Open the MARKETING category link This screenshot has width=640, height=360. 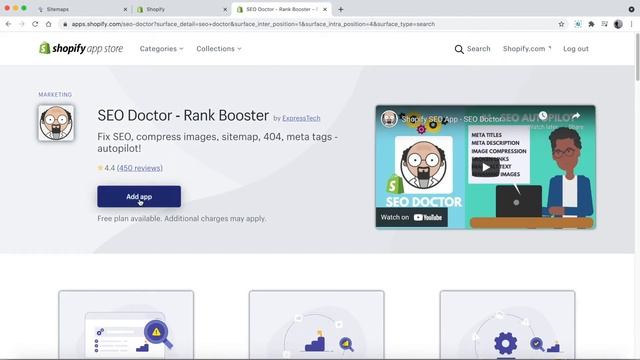tap(55, 94)
